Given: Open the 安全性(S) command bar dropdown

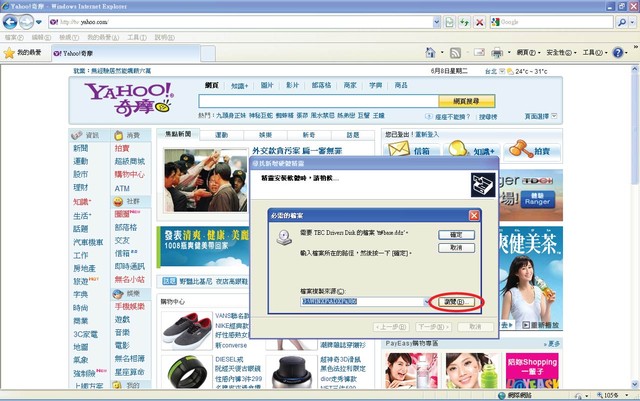Looking at the screenshot, I should pos(561,53).
